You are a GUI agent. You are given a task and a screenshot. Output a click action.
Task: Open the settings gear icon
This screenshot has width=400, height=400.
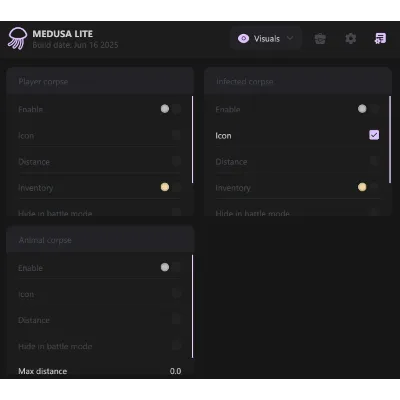pos(350,39)
